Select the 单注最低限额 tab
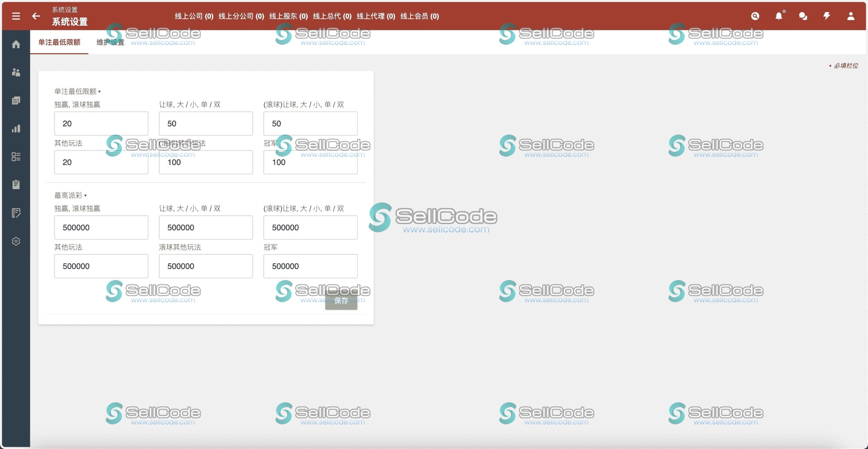Viewport: 868px width, 449px height. pyautogui.click(x=58, y=42)
